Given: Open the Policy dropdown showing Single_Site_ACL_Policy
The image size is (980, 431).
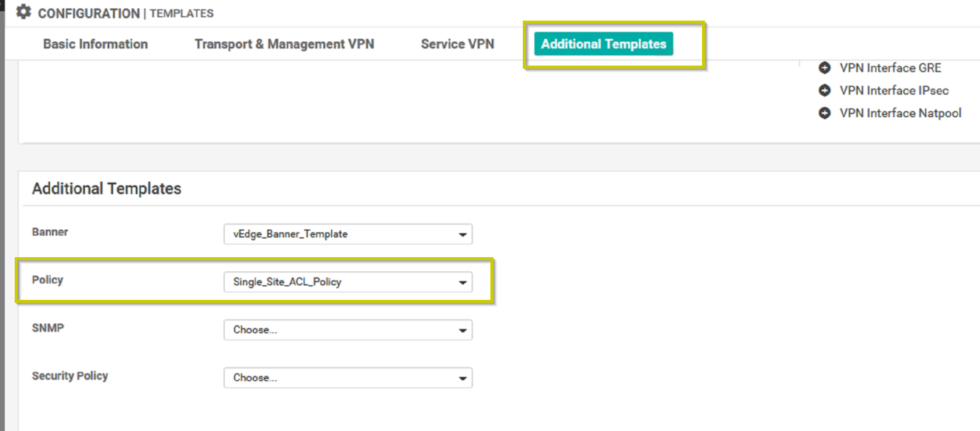Looking at the screenshot, I should 348,281.
